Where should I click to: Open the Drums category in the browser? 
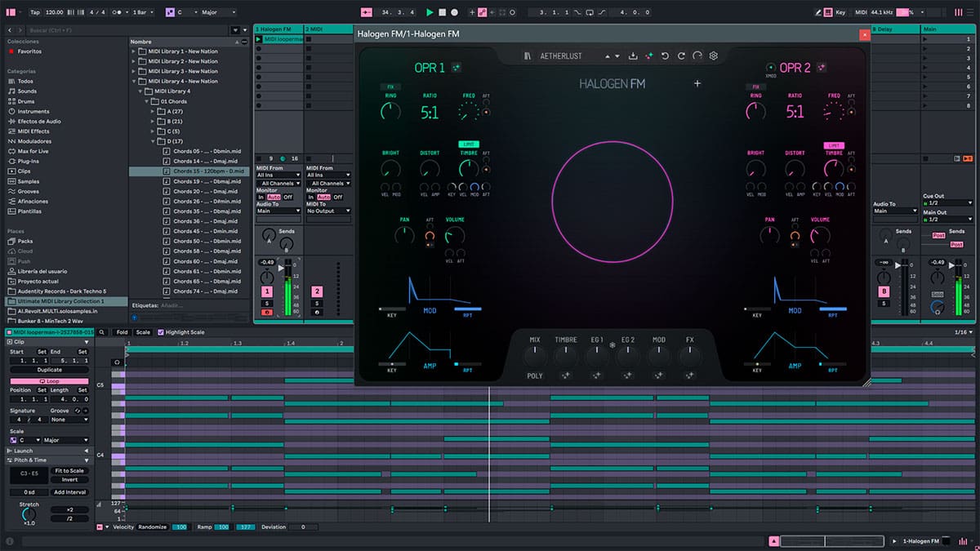27,101
